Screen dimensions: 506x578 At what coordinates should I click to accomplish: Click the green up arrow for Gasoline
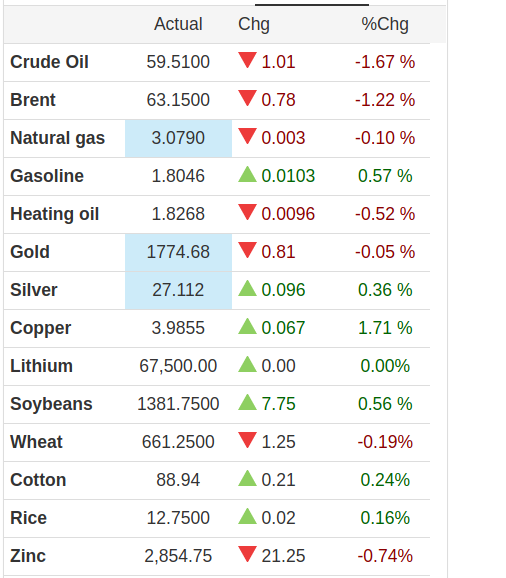tap(247, 174)
